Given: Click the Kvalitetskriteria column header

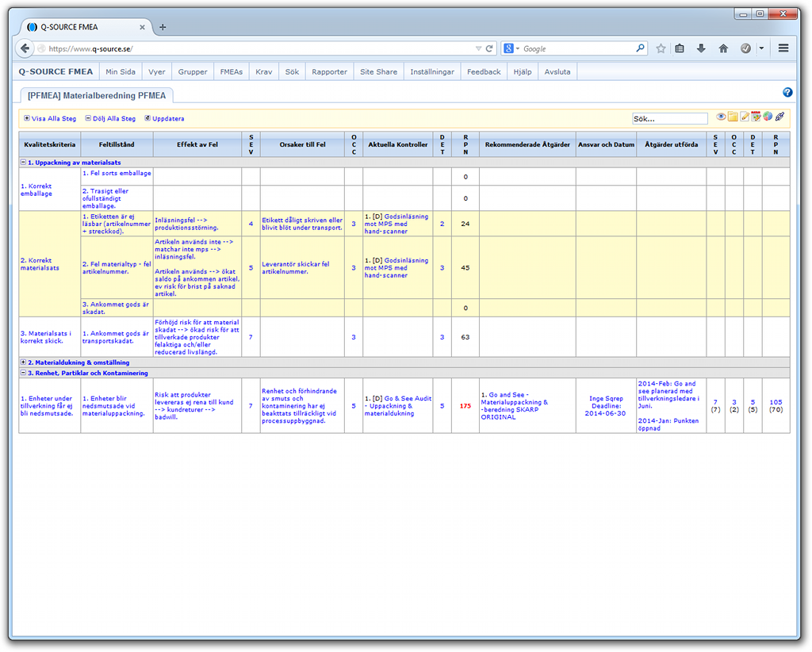Looking at the screenshot, I should tap(50, 144).
